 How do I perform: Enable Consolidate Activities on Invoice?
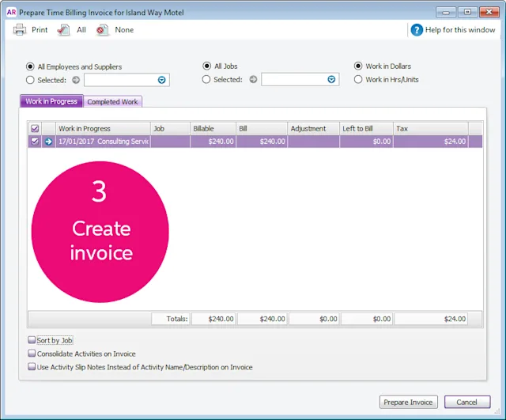pyautogui.click(x=32, y=354)
